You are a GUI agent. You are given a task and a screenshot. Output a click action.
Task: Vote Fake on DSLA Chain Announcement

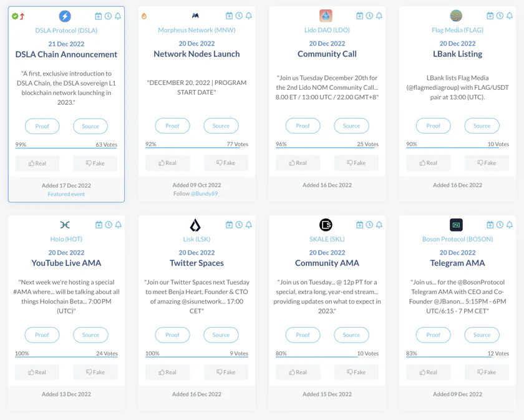click(x=95, y=163)
